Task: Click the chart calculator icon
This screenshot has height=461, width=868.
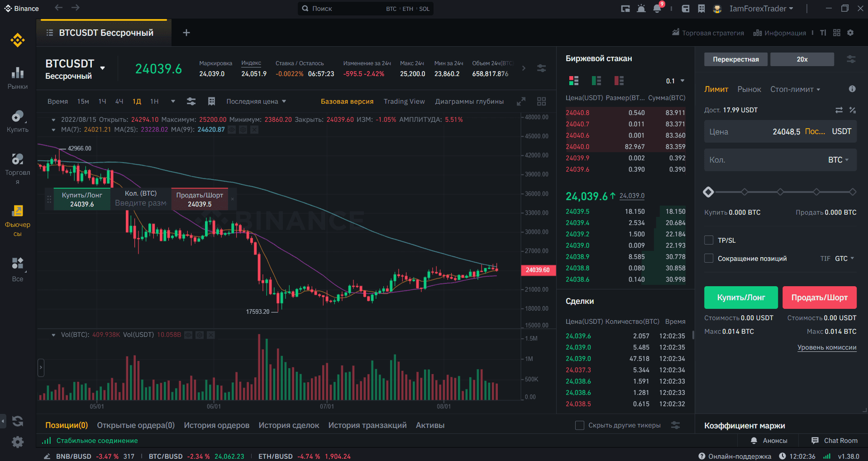Action: (x=211, y=101)
